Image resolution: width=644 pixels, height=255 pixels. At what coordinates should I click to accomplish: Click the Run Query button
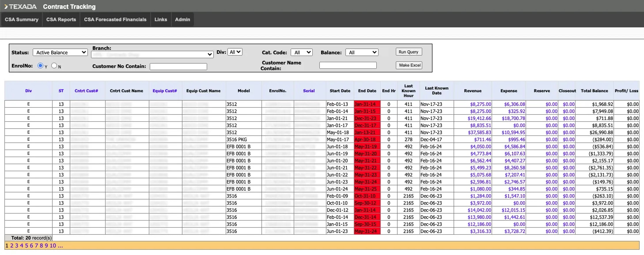(x=409, y=52)
